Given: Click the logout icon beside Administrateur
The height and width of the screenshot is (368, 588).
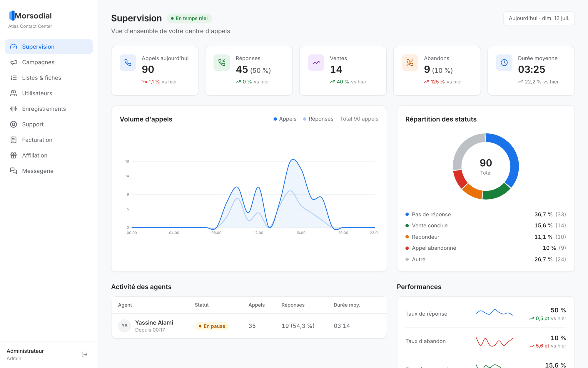Looking at the screenshot, I should [x=84, y=354].
